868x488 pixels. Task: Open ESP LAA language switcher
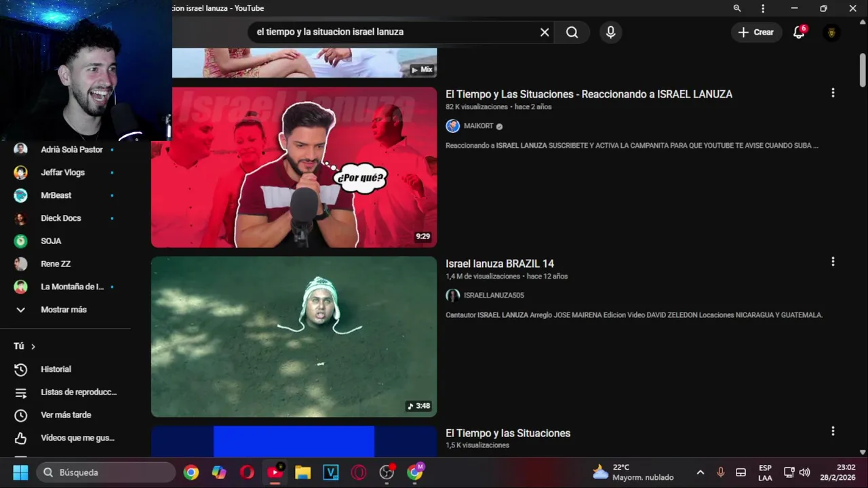click(765, 472)
